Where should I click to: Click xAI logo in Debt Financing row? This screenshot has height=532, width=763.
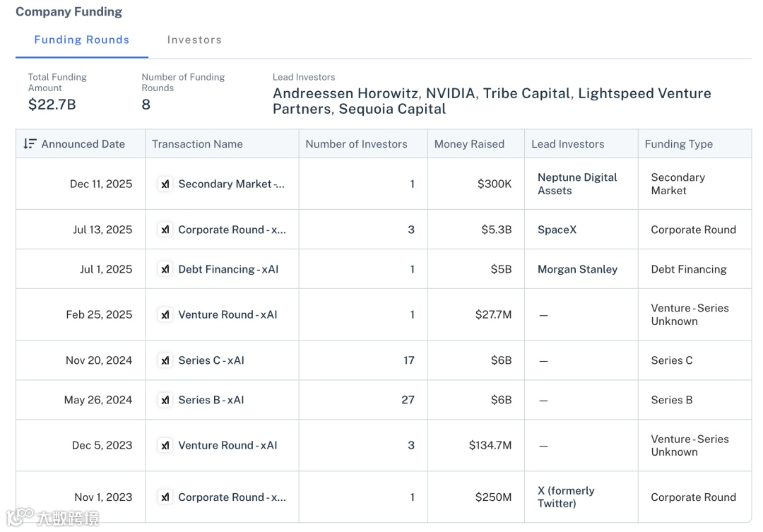coord(165,269)
